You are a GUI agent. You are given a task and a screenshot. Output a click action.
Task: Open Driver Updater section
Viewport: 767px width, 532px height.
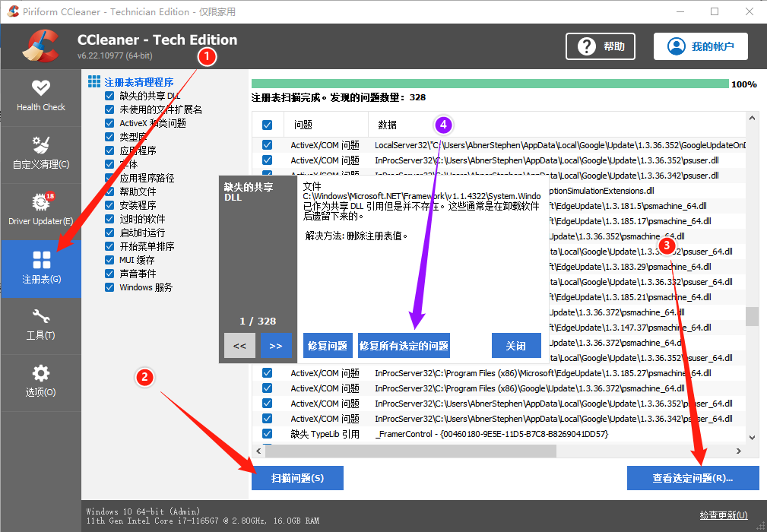click(40, 211)
